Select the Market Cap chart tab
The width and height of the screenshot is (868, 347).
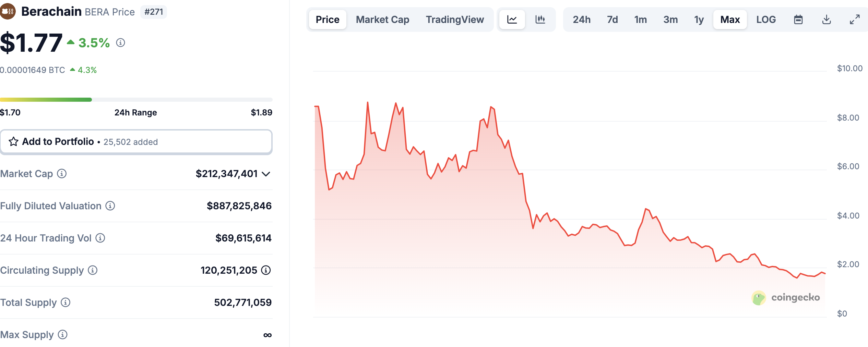pos(382,20)
